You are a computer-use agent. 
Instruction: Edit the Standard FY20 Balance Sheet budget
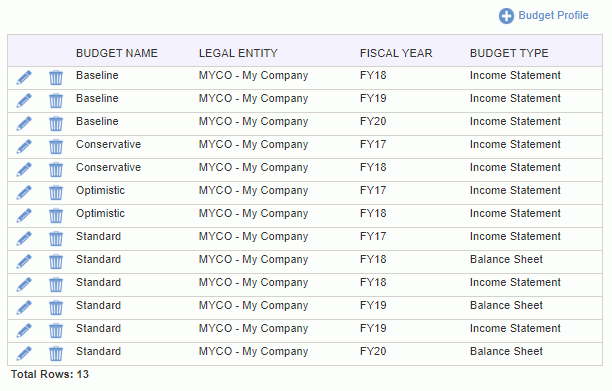point(24,354)
